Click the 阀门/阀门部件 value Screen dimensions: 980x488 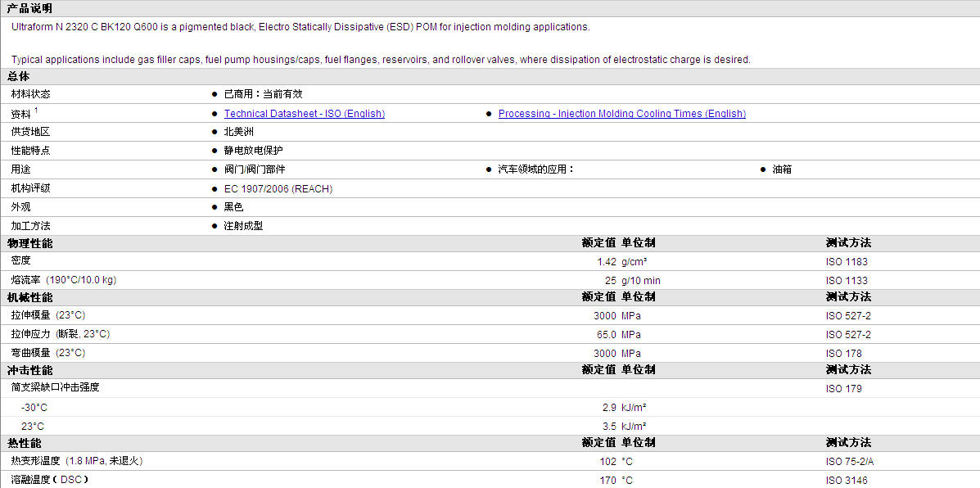(255, 169)
